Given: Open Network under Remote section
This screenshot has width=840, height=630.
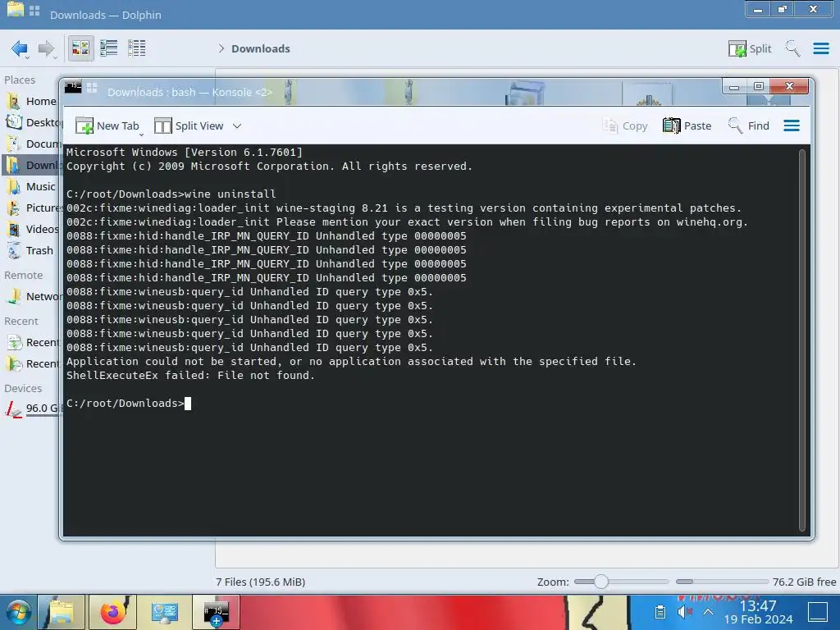Looking at the screenshot, I should tap(32, 296).
